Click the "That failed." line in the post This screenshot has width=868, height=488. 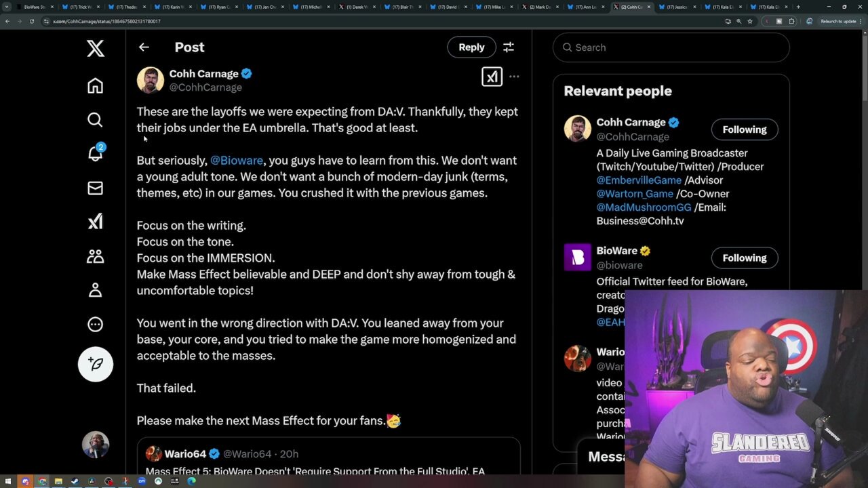(166, 388)
